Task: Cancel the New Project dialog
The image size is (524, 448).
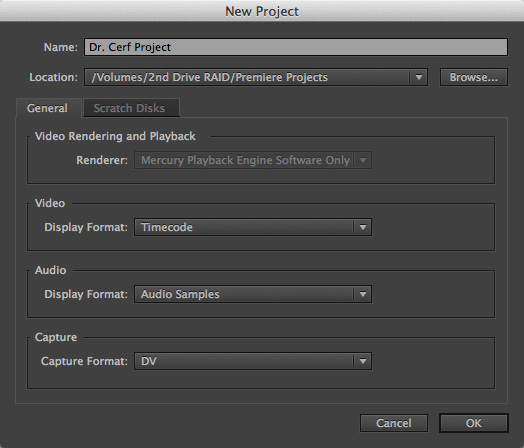Action: 394,423
